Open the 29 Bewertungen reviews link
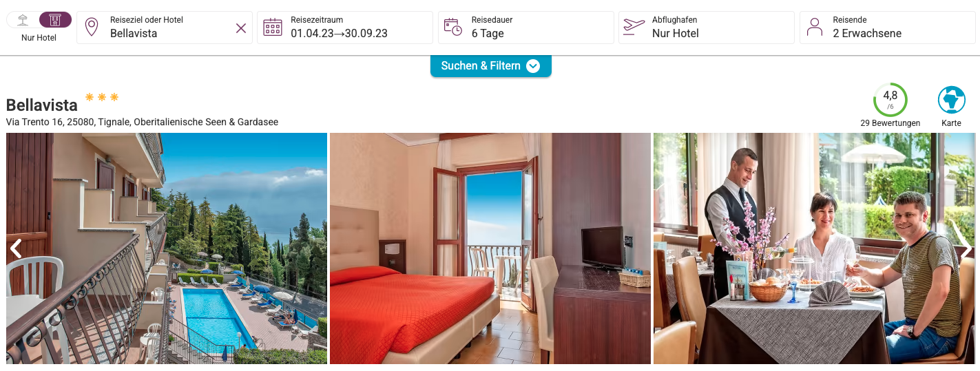Image resolution: width=980 pixels, height=371 pixels. 890,123
